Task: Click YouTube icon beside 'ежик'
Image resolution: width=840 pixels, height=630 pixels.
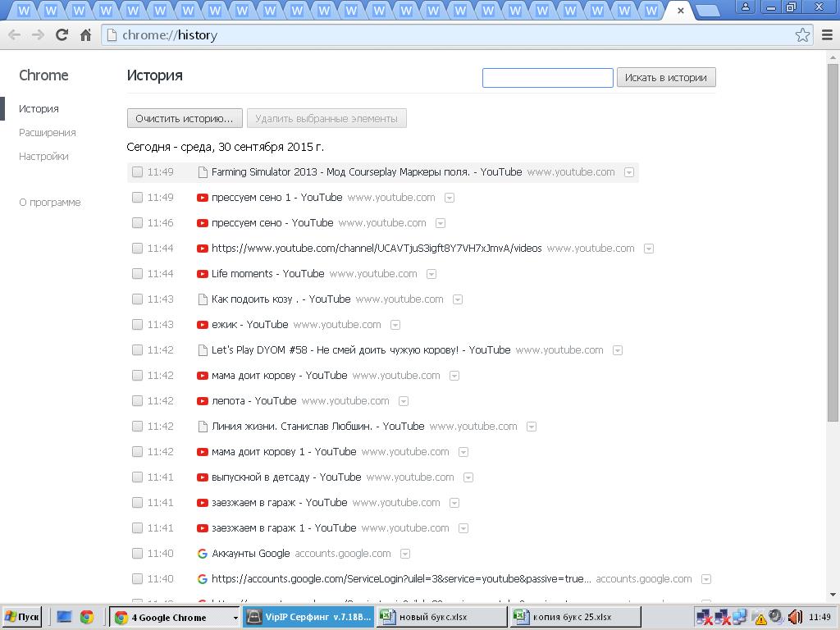Action: click(202, 325)
